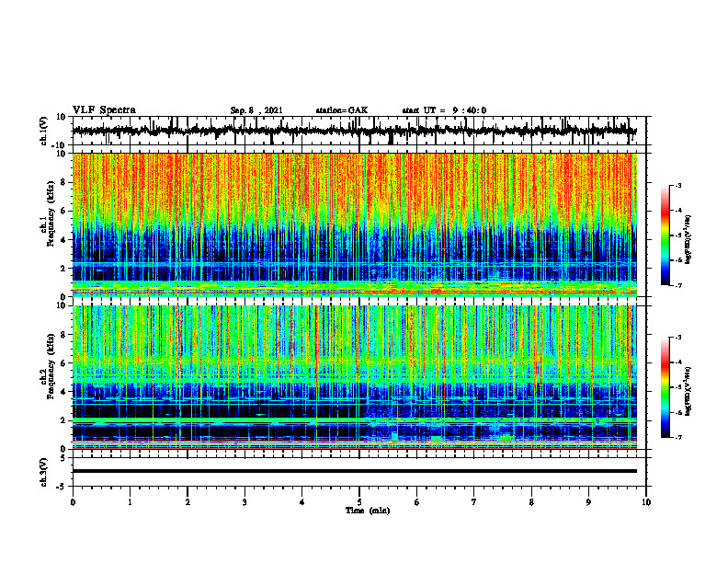Click the ch.2 spectrogram panel
728x563 pixels.
(354, 377)
